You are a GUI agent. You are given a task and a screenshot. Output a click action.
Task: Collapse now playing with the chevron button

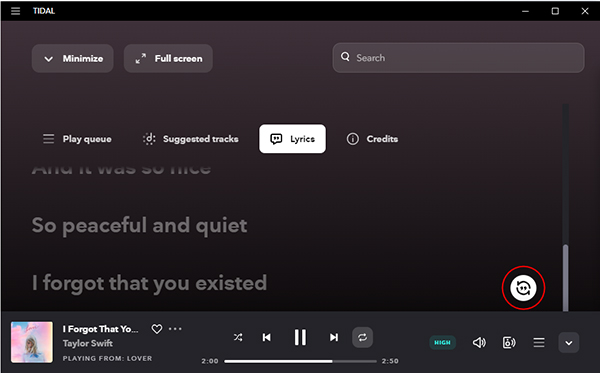click(569, 342)
